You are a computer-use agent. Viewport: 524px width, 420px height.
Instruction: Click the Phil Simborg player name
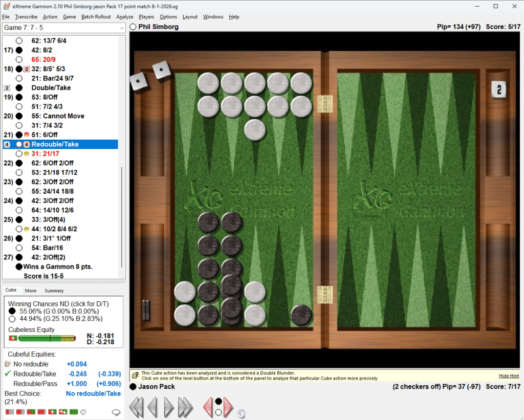click(159, 27)
